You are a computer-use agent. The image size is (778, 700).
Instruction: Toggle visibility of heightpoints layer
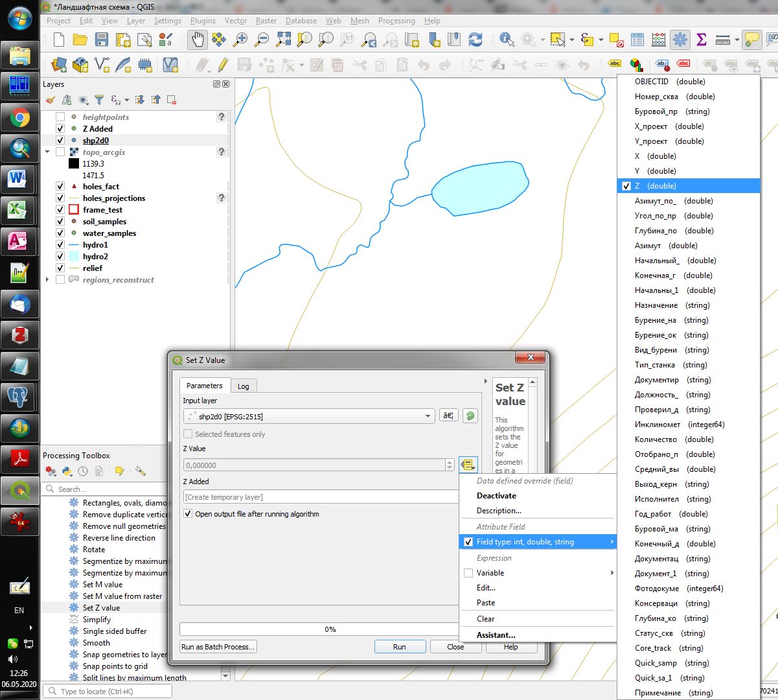tap(60, 117)
